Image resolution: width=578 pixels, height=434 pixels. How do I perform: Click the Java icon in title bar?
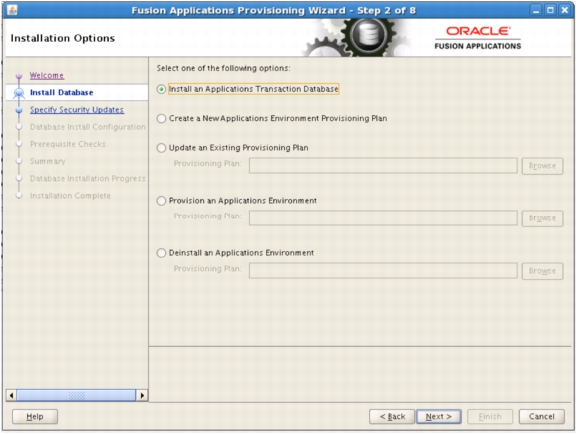tap(12, 10)
